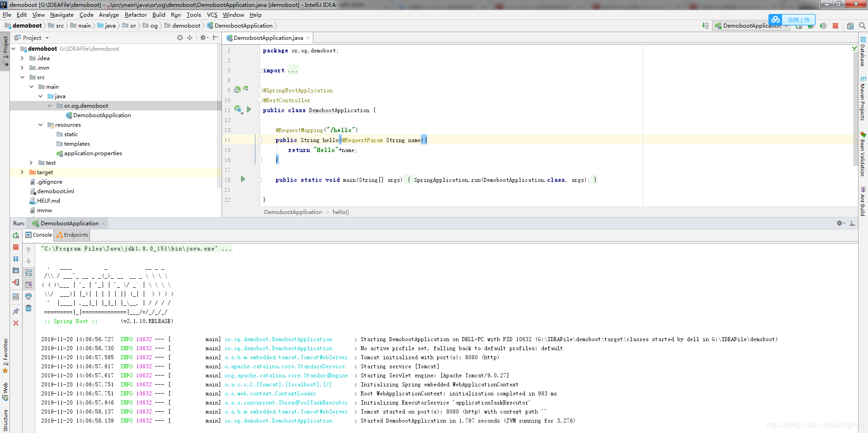Hide the Project tool window
The image size is (868, 433).
(x=216, y=38)
